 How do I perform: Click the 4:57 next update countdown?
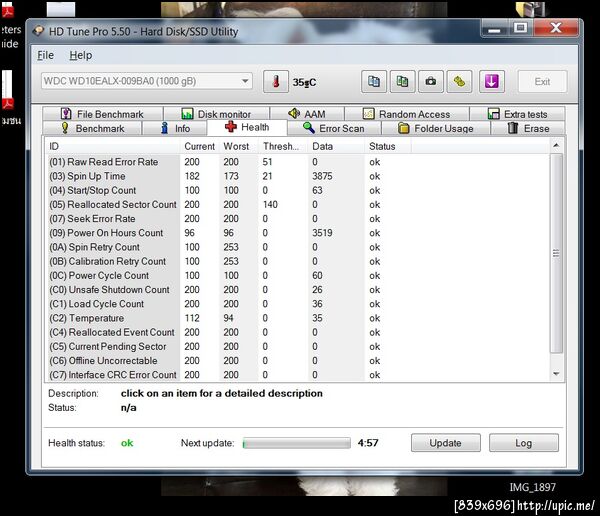click(368, 443)
